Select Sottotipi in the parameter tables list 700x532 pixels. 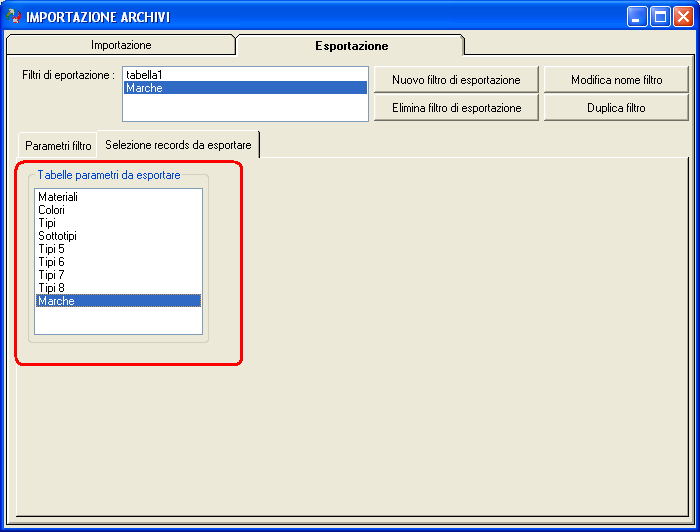(118, 236)
